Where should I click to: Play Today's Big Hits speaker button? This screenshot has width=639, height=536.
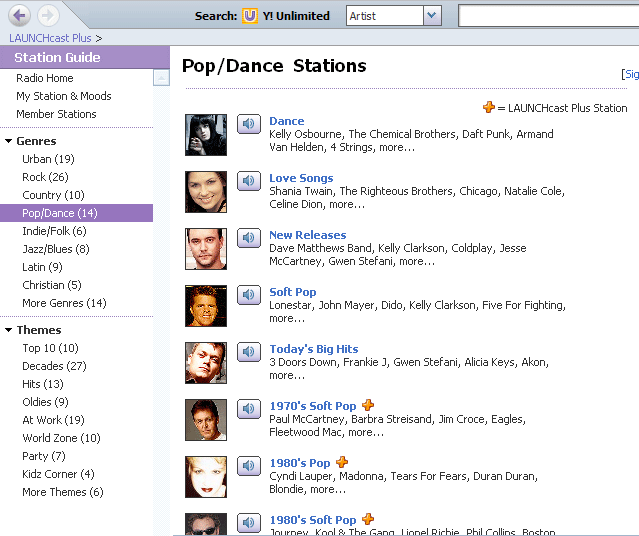(x=249, y=352)
